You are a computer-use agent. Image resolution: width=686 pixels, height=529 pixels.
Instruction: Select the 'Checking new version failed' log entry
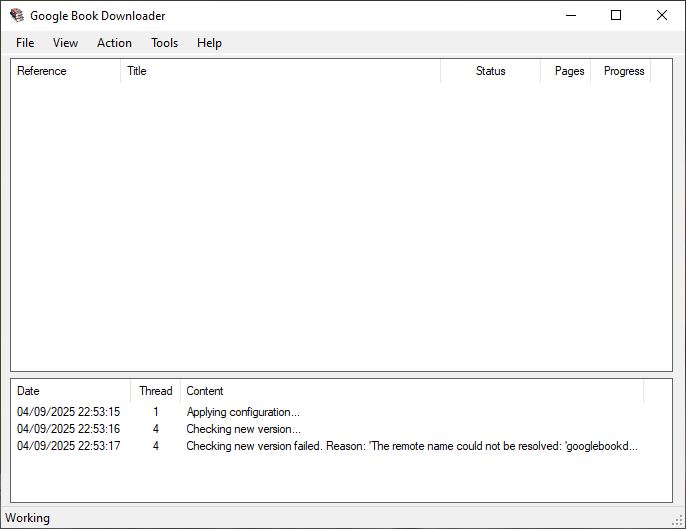coord(327,446)
